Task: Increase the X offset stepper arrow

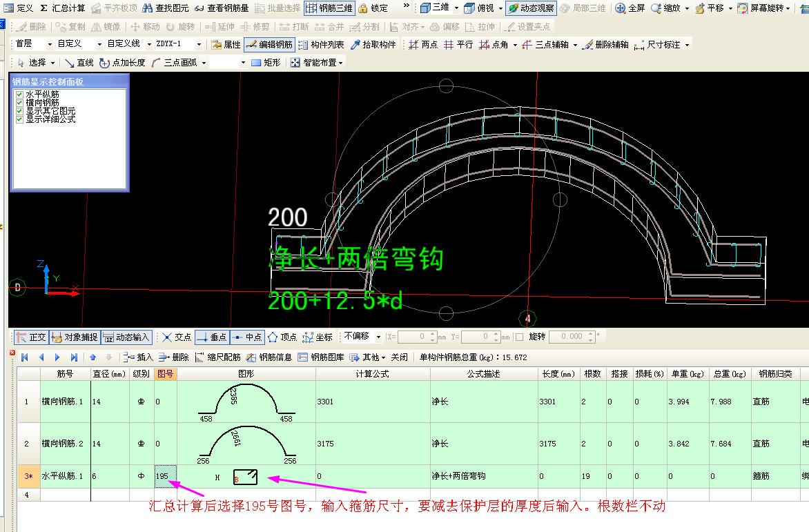Action: tap(433, 333)
